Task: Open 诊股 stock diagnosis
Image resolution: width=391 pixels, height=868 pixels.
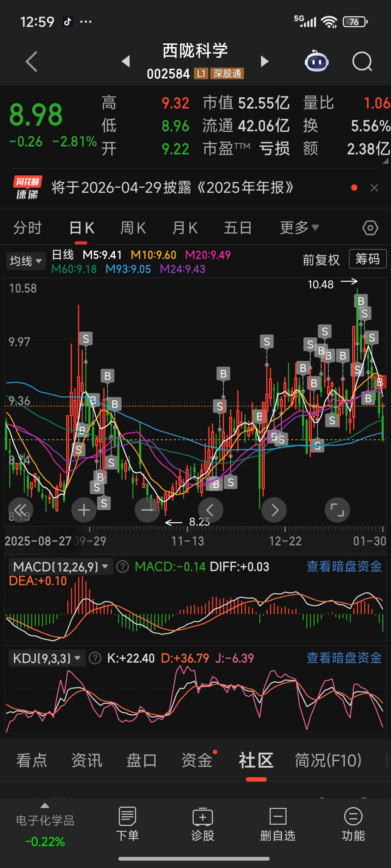Action: point(203,824)
